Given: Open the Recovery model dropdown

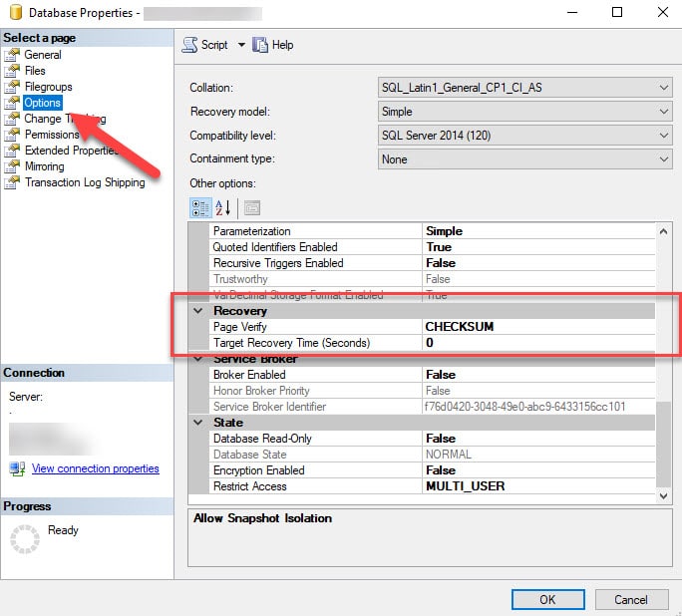Looking at the screenshot, I should [x=525, y=112].
